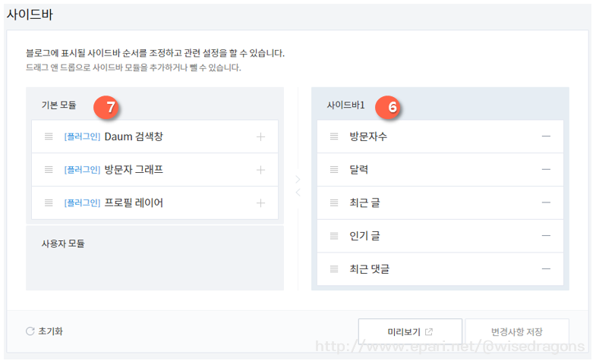Select the 방문자 그래프 module label
The width and height of the screenshot is (596, 364).
[134, 169]
